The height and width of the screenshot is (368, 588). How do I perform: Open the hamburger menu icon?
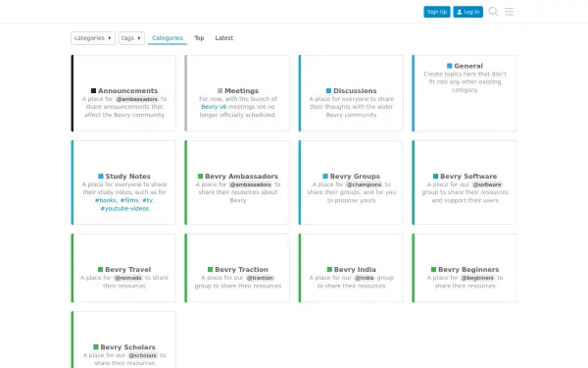point(509,12)
